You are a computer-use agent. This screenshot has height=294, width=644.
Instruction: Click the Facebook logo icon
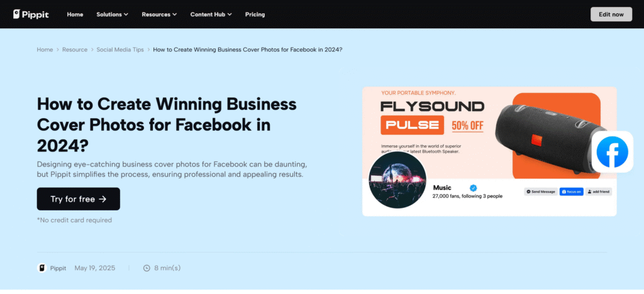pyautogui.click(x=612, y=152)
